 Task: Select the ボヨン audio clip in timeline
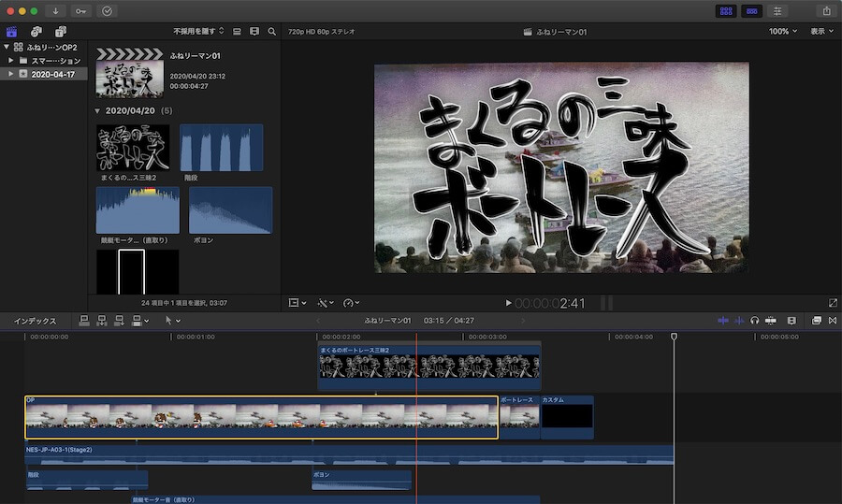coord(361,481)
